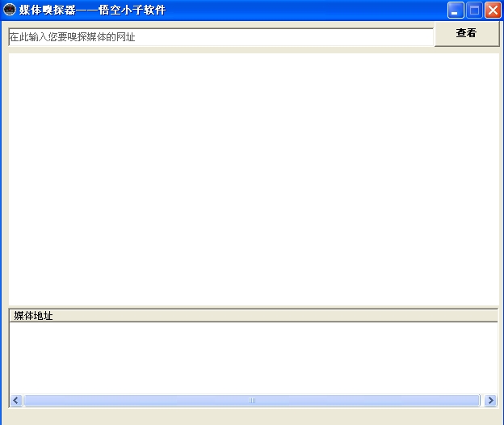Click the status bar at window bottom
The image size is (504, 425).
click(x=252, y=416)
